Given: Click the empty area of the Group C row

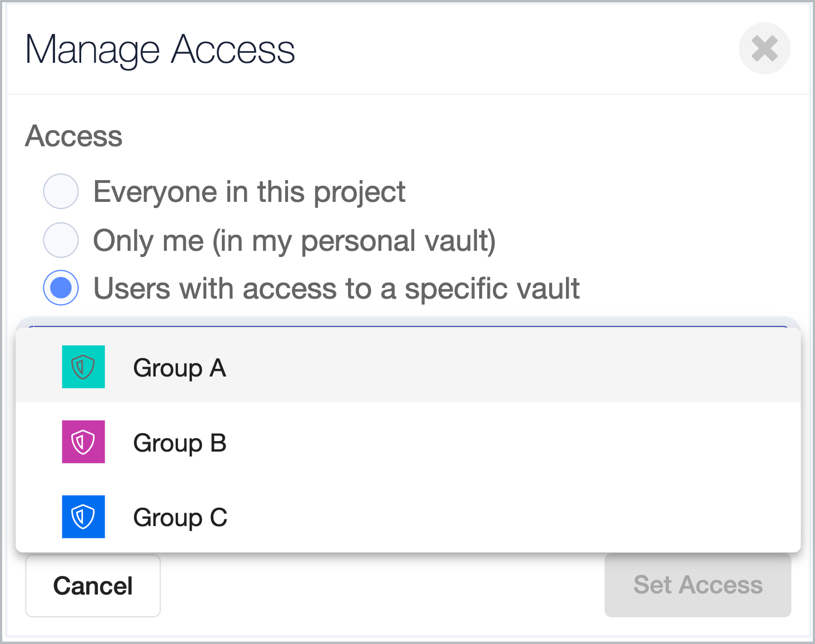Looking at the screenshot, I should pos(500,517).
